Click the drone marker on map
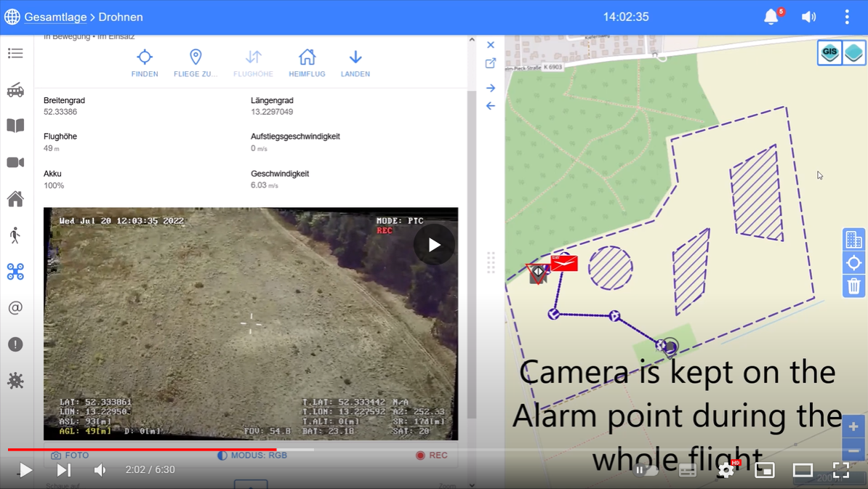Image resolution: width=868 pixels, height=489 pixels. (x=668, y=347)
